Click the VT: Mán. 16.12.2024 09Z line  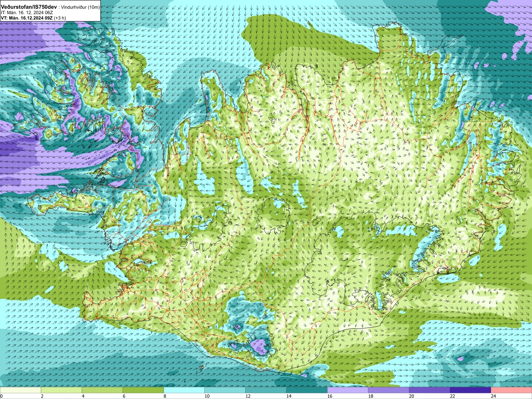(x=27, y=18)
